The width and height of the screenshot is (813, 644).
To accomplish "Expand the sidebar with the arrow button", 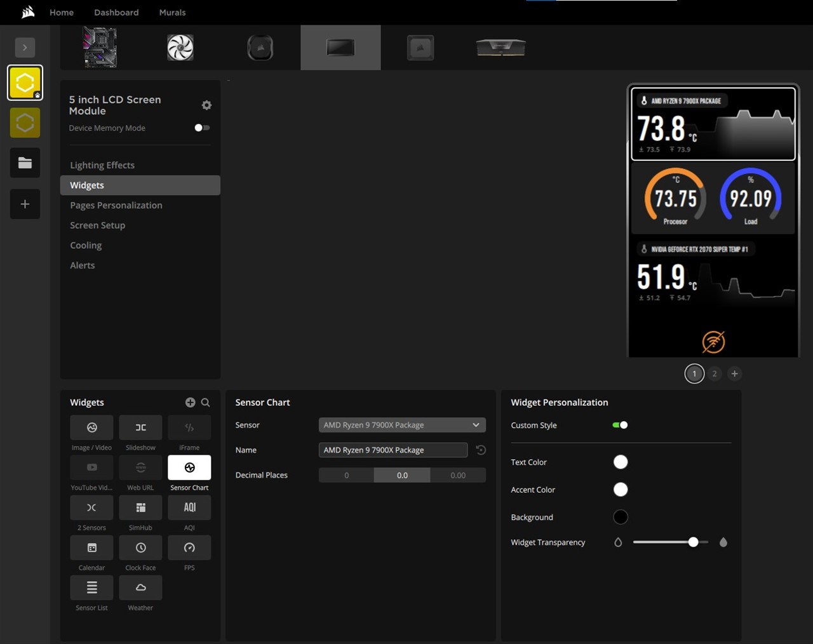I will pyautogui.click(x=25, y=48).
